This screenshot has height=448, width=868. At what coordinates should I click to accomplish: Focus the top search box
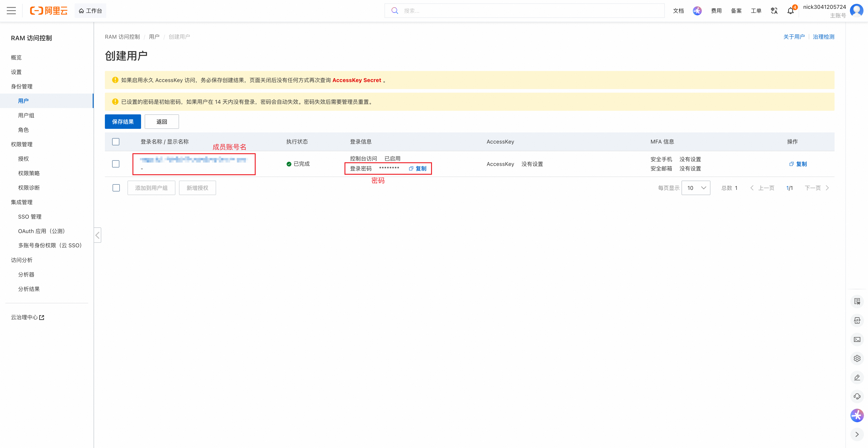click(x=524, y=11)
